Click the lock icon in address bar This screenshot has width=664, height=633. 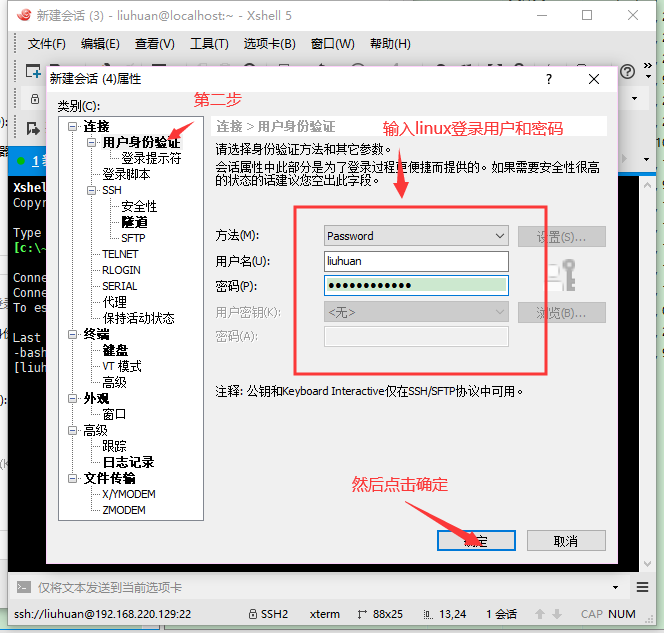coord(35,99)
